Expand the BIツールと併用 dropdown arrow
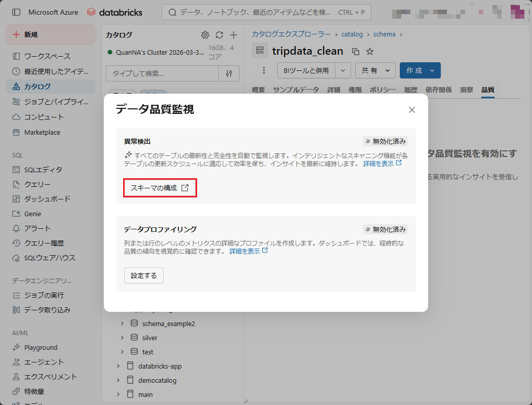Viewport: 532px width, 405px height. [x=344, y=70]
